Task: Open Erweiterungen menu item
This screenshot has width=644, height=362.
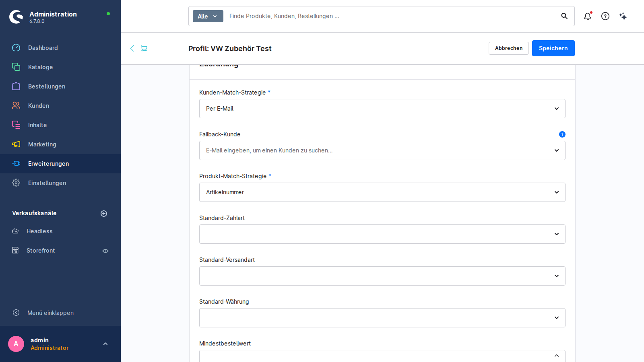Action: coord(60,164)
